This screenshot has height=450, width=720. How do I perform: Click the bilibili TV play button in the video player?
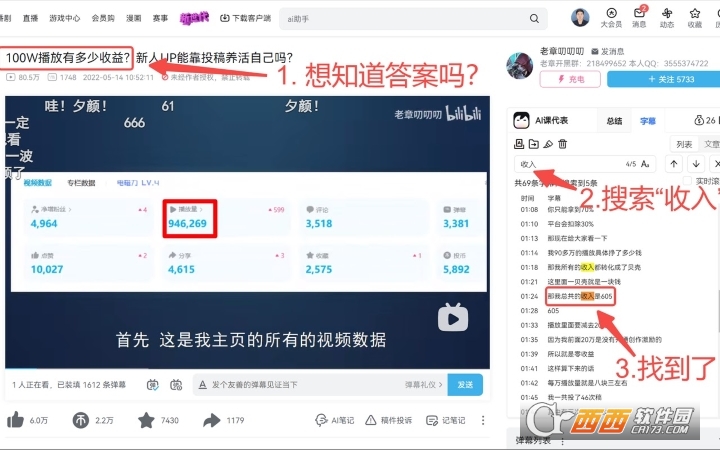click(x=453, y=318)
